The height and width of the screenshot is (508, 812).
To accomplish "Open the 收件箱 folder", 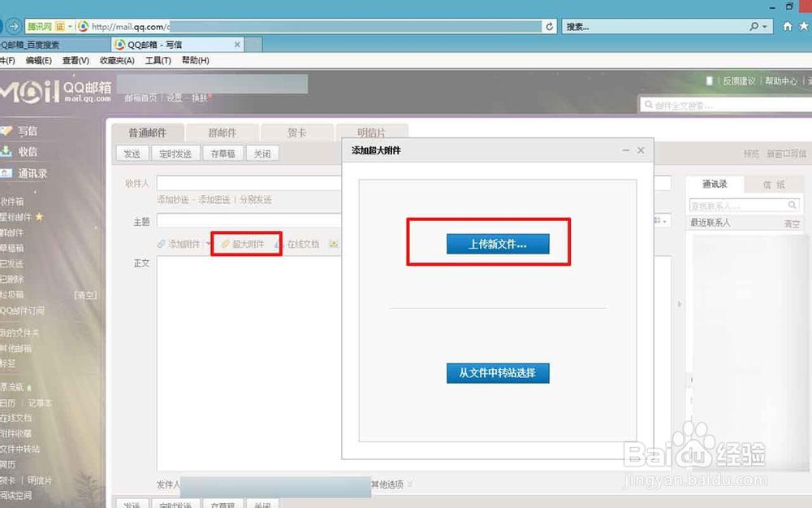I will pos(12,202).
